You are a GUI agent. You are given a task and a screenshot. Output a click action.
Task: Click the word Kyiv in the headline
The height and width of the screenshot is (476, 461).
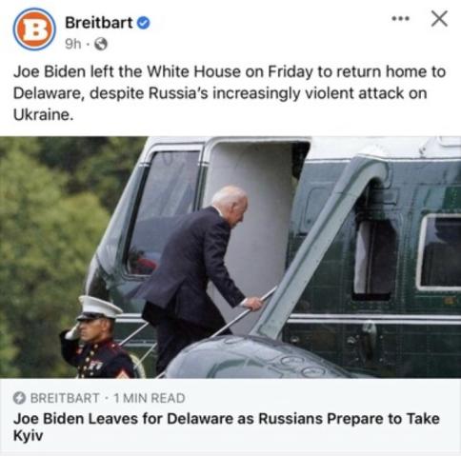[28, 435]
